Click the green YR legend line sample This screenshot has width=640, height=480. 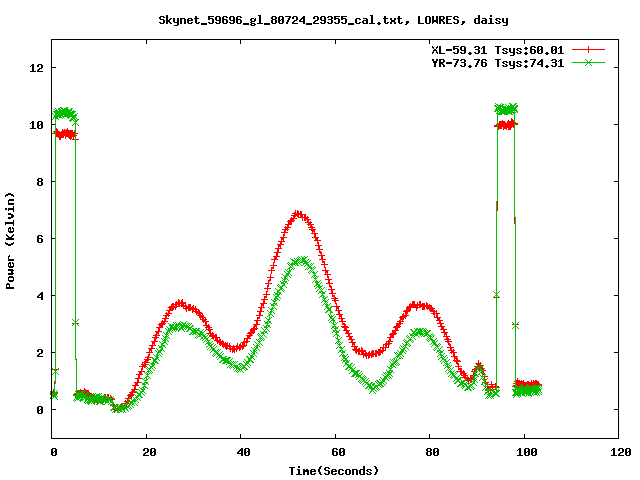pos(588,62)
